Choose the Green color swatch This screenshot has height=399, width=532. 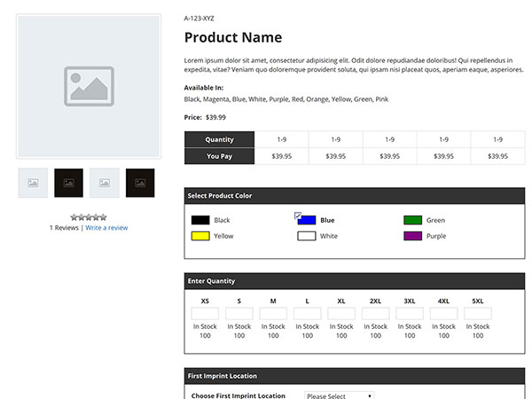pyautogui.click(x=412, y=220)
